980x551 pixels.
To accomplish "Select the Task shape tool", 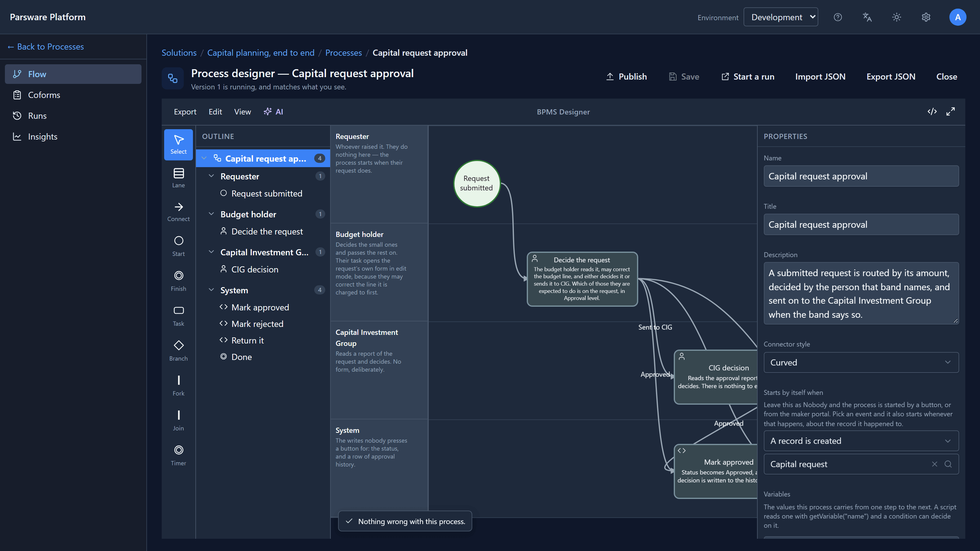I will [179, 316].
